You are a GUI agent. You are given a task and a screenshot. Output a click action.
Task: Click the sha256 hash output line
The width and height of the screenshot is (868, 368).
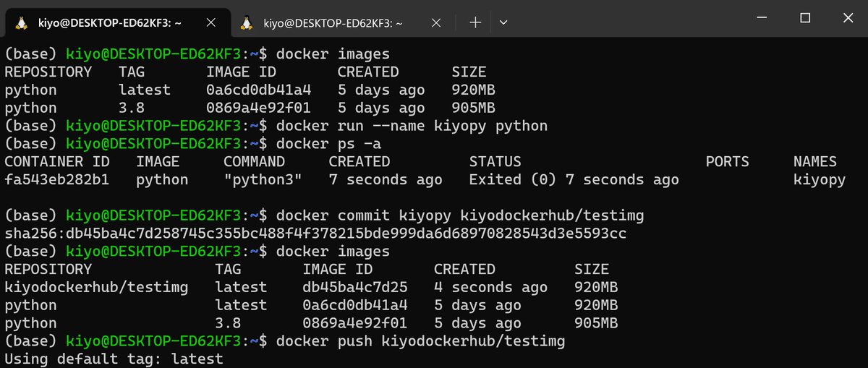click(315, 234)
